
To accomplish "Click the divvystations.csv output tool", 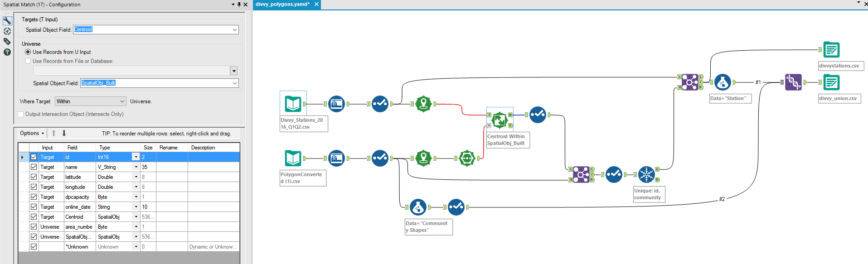I will tap(831, 50).
